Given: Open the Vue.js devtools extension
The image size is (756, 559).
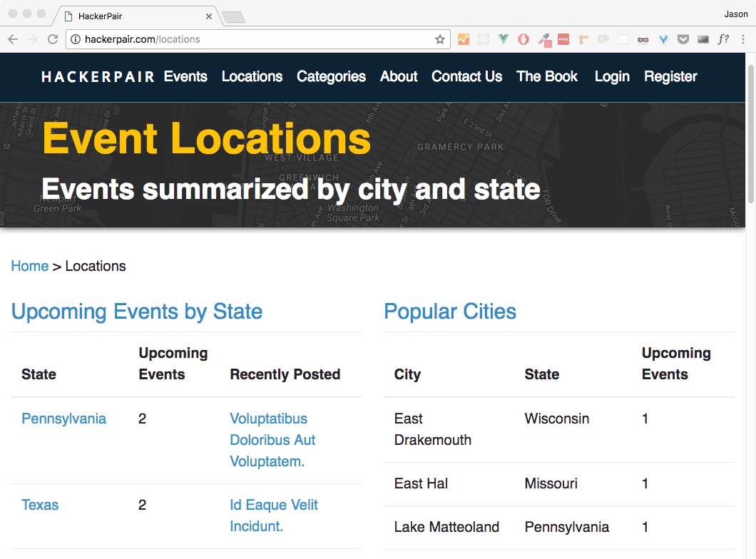Looking at the screenshot, I should 504,39.
